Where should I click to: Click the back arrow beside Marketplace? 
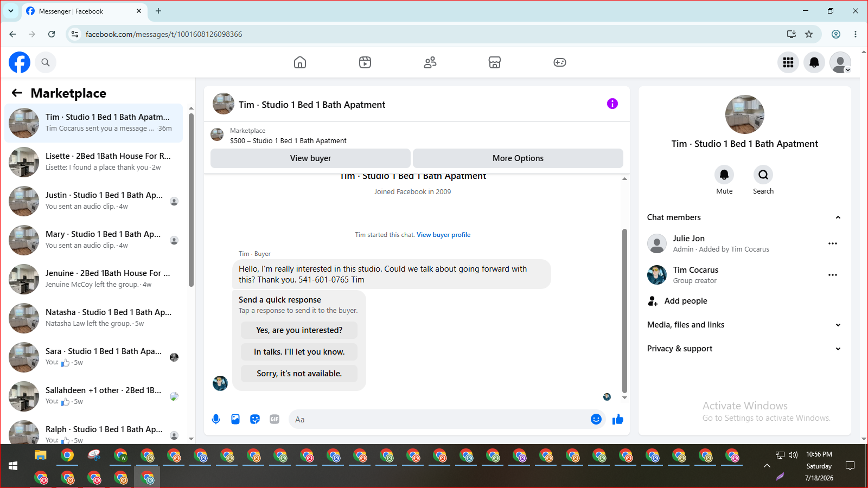pyautogui.click(x=17, y=93)
